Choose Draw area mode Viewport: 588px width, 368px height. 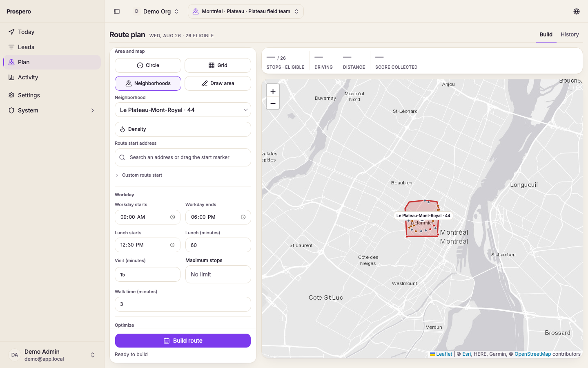pyautogui.click(x=218, y=83)
